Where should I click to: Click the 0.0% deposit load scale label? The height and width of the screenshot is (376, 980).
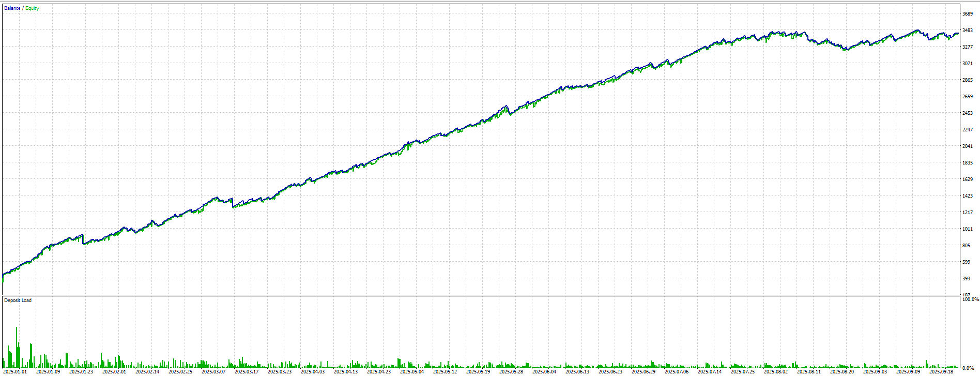click(x=968, y=368)
